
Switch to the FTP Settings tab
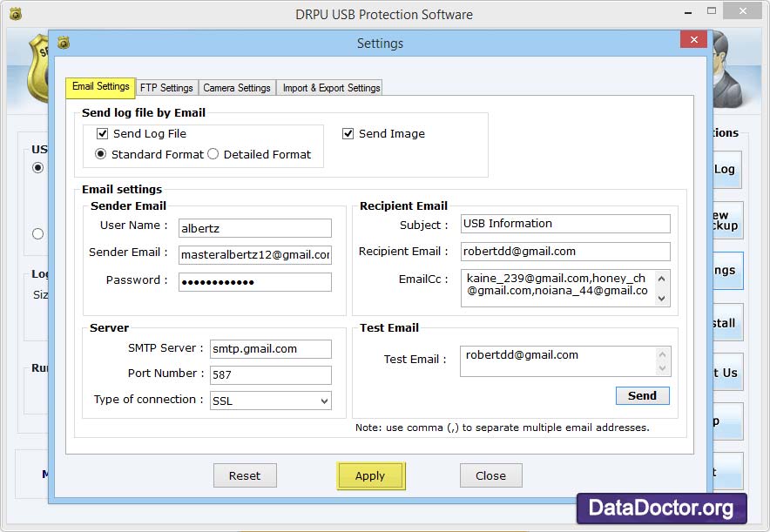(x=166, y=87)
